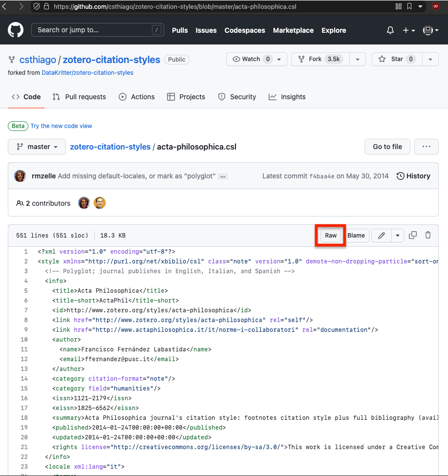
Task: Open the GitHub home logo
Action: click(16, 30)
